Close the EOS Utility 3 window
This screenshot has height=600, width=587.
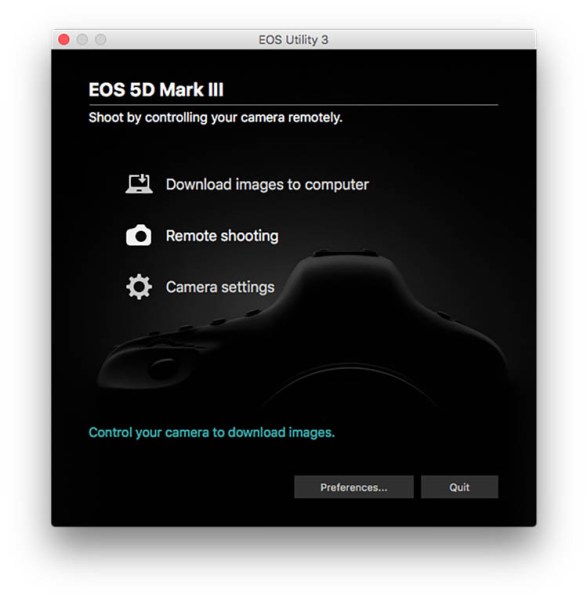click(64, 39)
